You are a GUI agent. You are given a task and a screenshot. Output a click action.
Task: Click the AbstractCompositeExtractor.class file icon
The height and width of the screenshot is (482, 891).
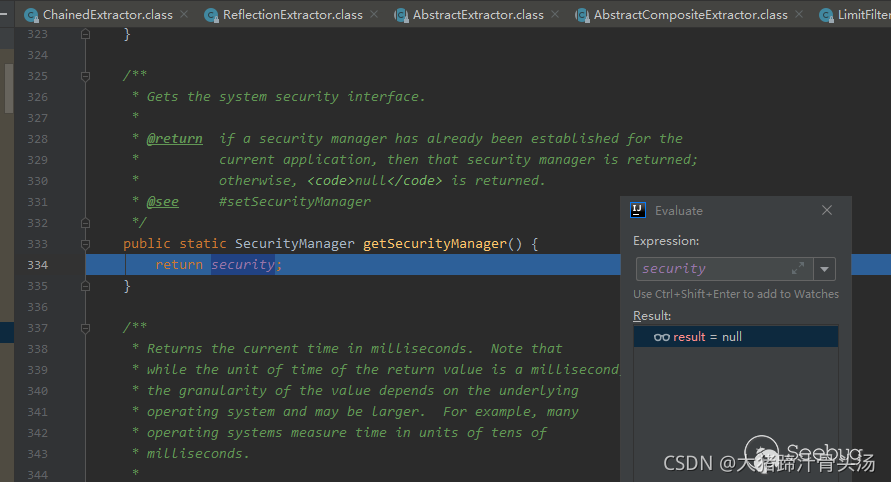tap(582, 15)
